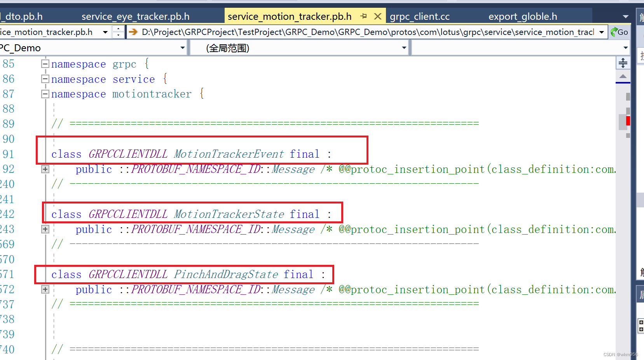Click the green Go arrow icon

(614, 32)
